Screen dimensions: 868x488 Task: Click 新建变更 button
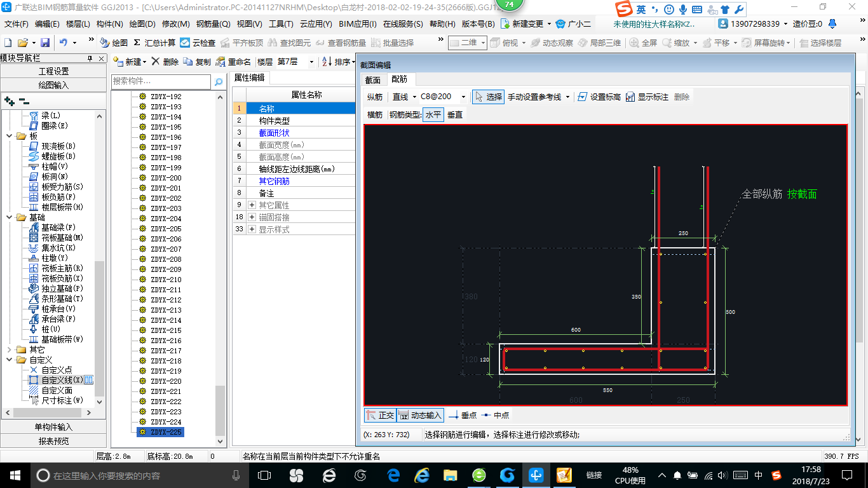click(526, 24)
